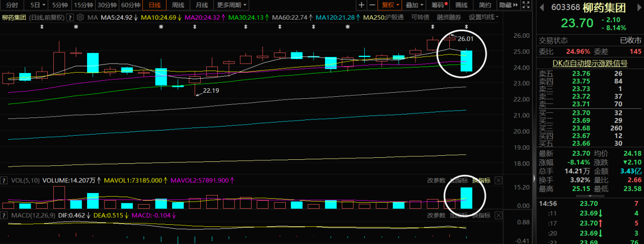This screenshot has height=244, width=644.
Task: Click the MA5:24.92 indicator label
Action: click(116, 17)
